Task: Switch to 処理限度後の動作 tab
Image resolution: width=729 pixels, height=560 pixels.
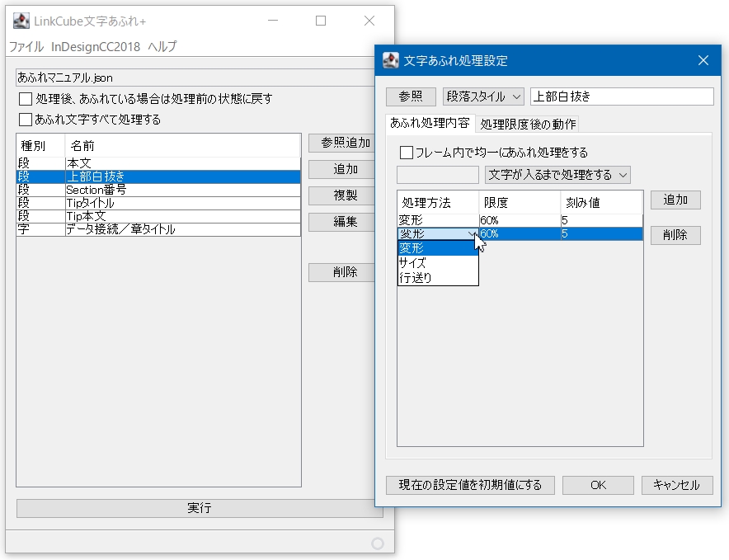Action: point(528,124)
